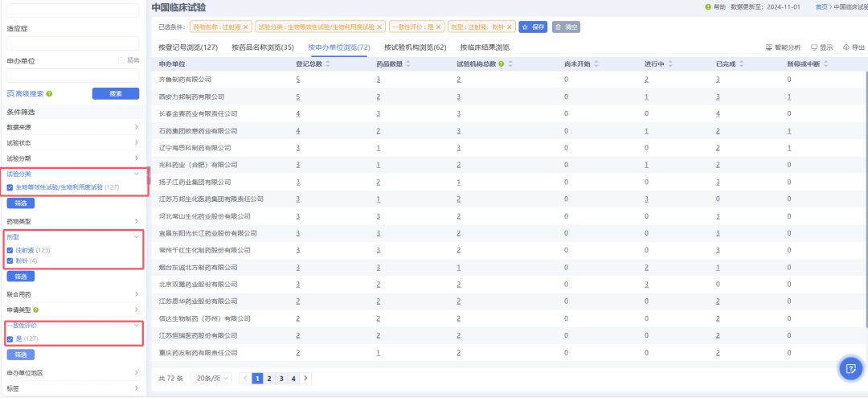Image resolution: width=868 pixels, height=398 pixels.
Task: Remove the 一致性评价:是 filter tag
Action: pos(439,27)
